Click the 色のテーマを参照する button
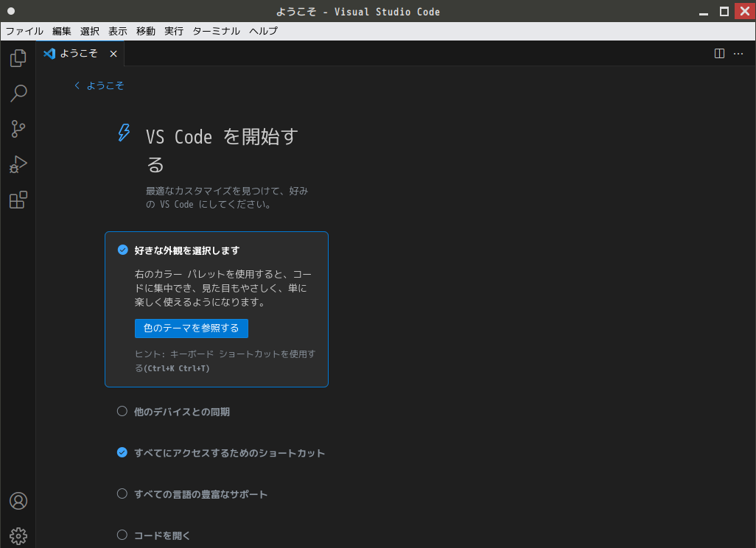The image size is (756, 548). tap(192, 329)
